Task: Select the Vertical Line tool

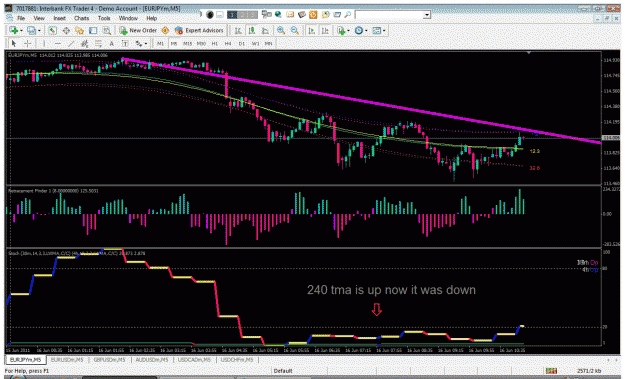Action: pos(44,43)
